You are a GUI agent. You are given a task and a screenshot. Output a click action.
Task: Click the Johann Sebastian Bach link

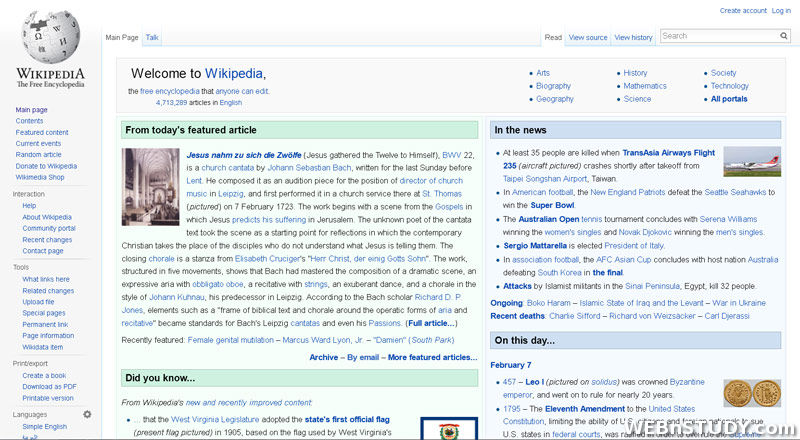pos(309,167)
